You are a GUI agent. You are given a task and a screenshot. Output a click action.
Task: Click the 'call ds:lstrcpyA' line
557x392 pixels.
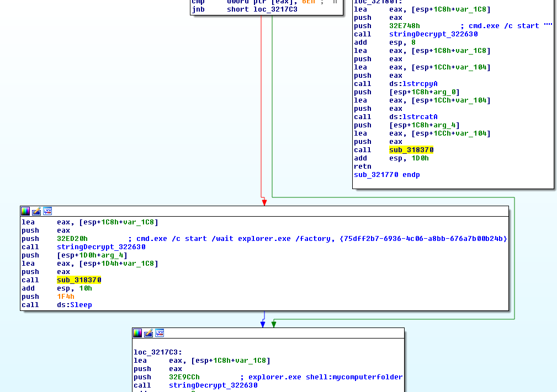396,84
